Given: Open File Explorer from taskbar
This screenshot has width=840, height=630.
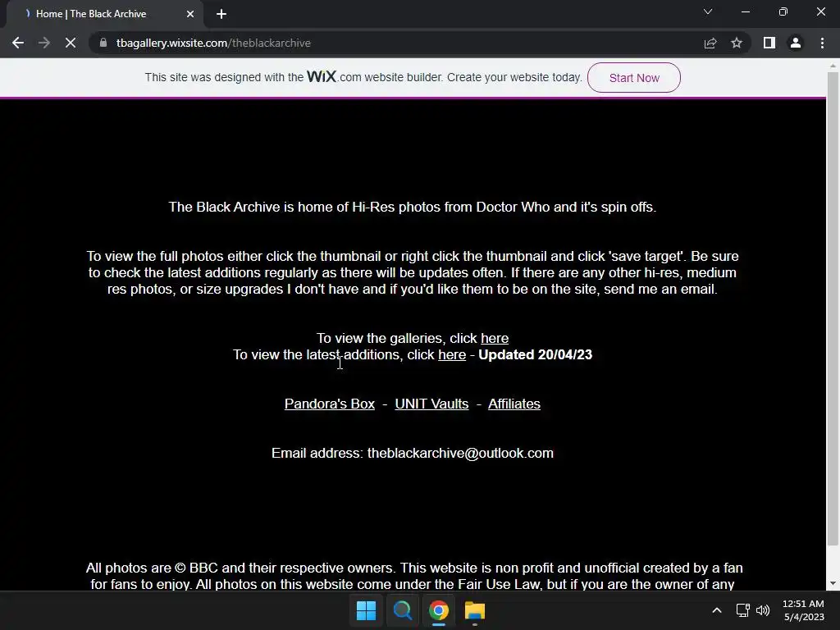Looking at the screenshot, I should click(x=475, y=610).
